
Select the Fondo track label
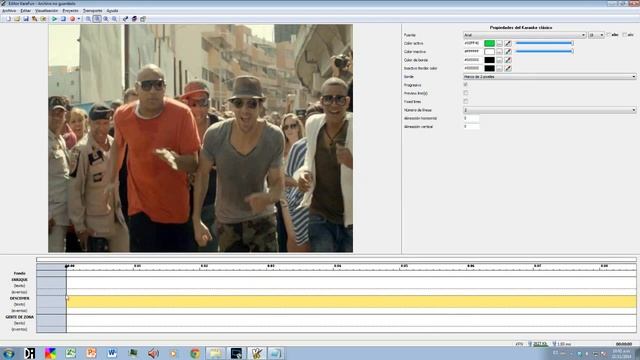[x=20, y=273]
